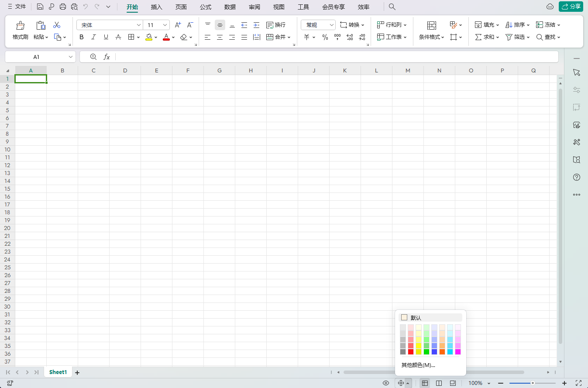
Task: Open the Insert (插入) tab
Action: [x=156, y=7]
